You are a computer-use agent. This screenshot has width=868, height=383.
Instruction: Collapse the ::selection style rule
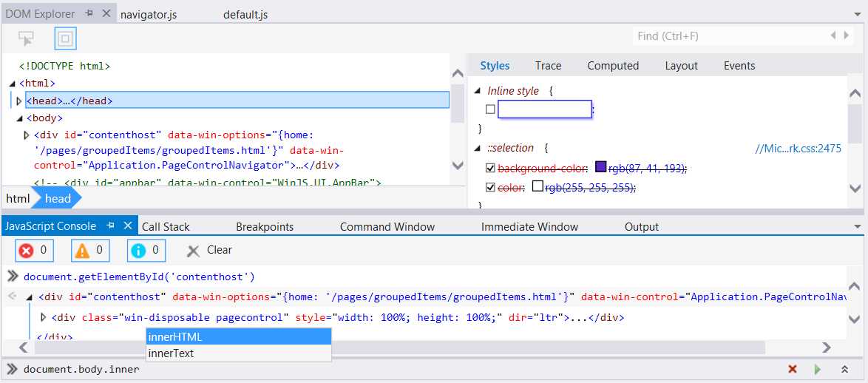478,149
